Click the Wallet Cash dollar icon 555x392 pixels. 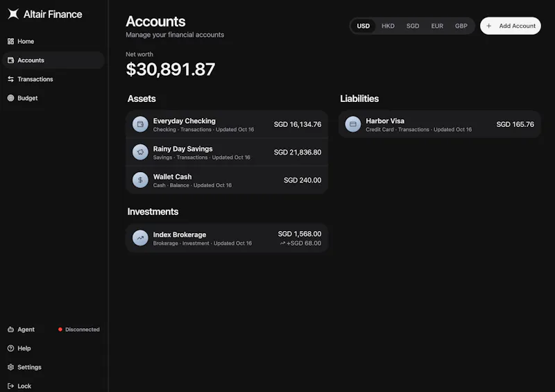tap(140, 180)
